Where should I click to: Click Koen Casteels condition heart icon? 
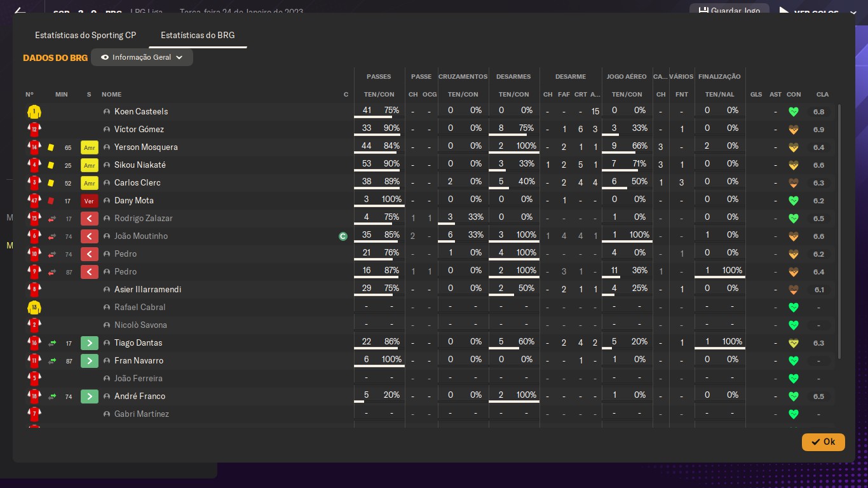793,112
